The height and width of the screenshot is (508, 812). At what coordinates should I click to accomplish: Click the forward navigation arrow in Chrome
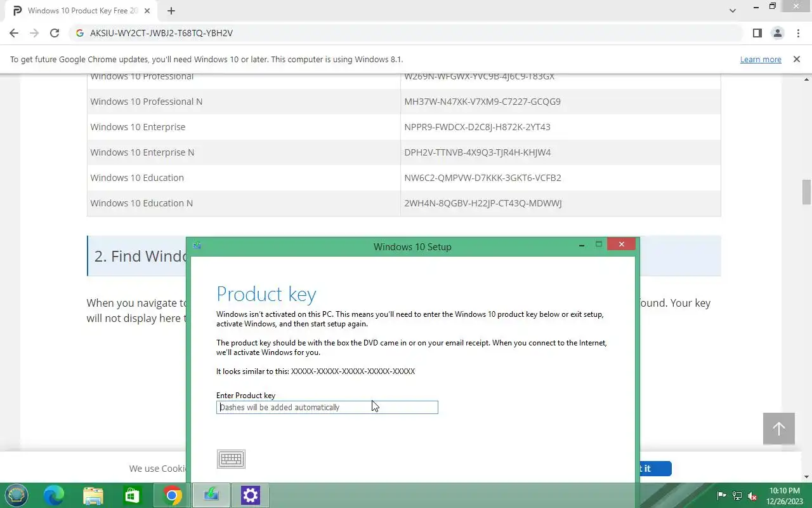(34, 33)
